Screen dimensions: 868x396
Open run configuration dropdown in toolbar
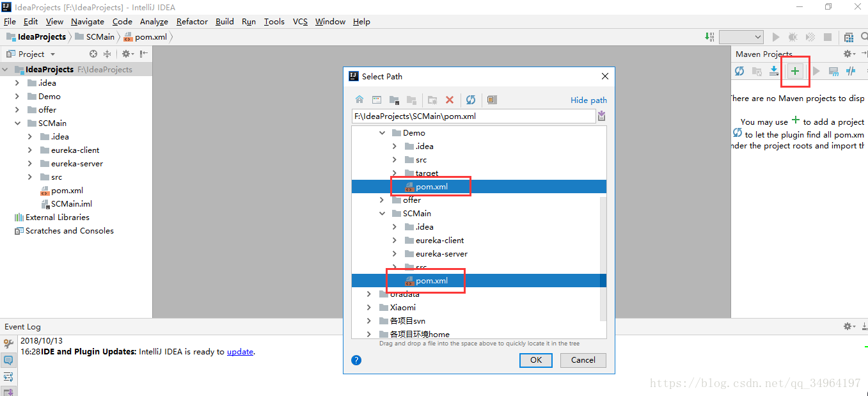pyautogui.click(x=741, y=37)
